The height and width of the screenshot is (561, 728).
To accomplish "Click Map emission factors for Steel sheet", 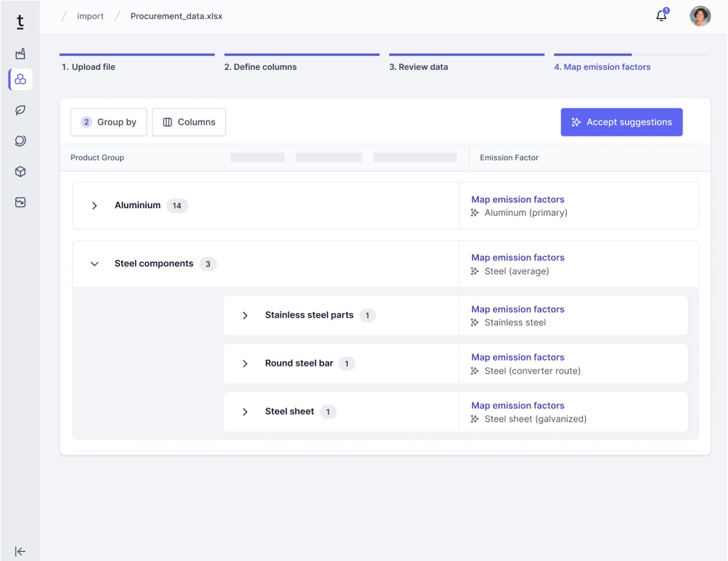I will (x=517, y=406).
